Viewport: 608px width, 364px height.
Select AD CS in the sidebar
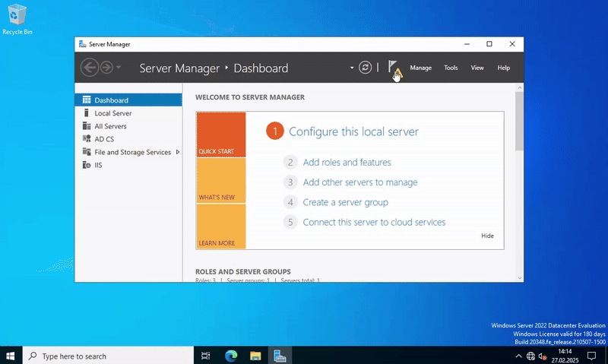pyautogui.click(x=128, y=139)
